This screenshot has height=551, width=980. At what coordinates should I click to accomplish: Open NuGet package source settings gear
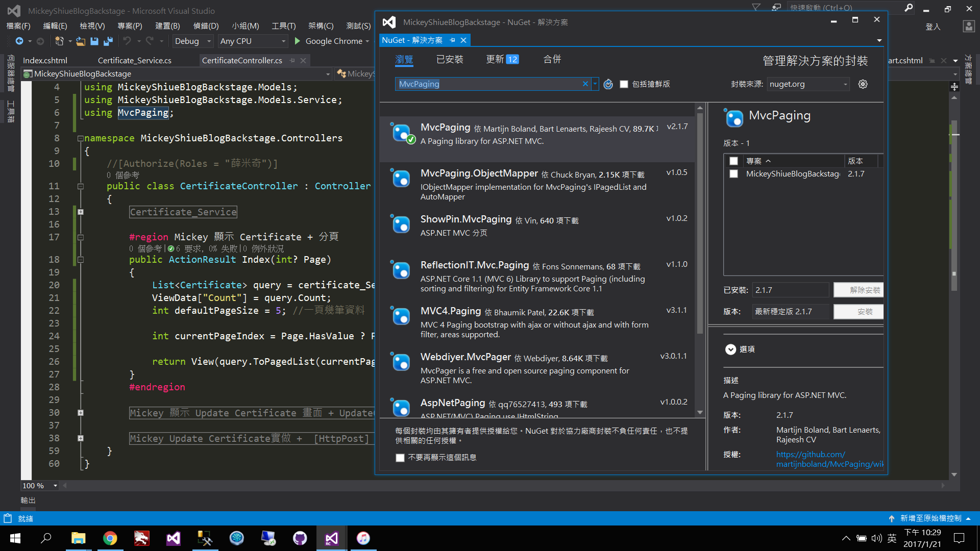pyautogui.click(x=863, y=84)
